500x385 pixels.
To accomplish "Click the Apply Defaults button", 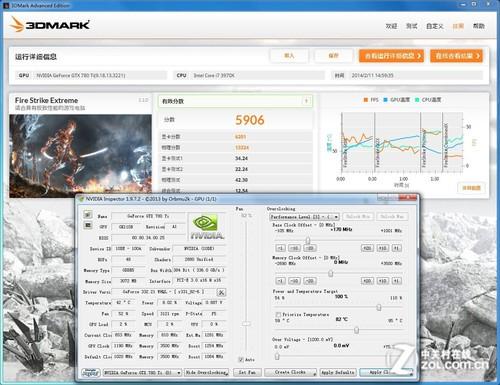I will (x=338, y=372).
